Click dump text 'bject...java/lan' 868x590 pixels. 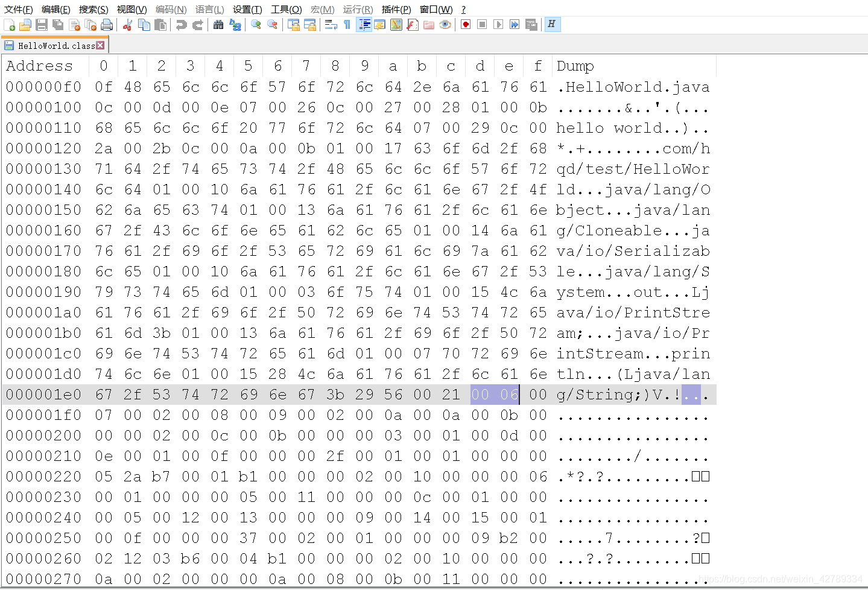(x=633, y=210)
